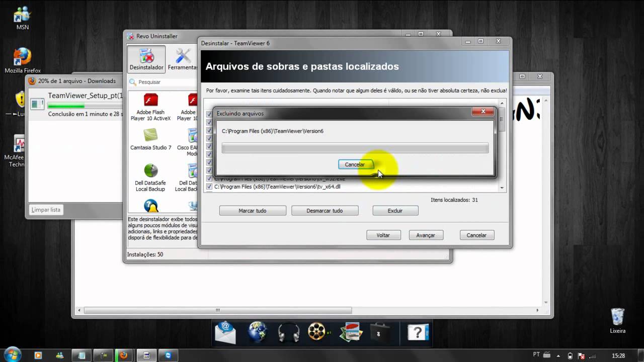Click the Revo Uninstaller title bar icon

pyautogui.click(x=130, y=36)
